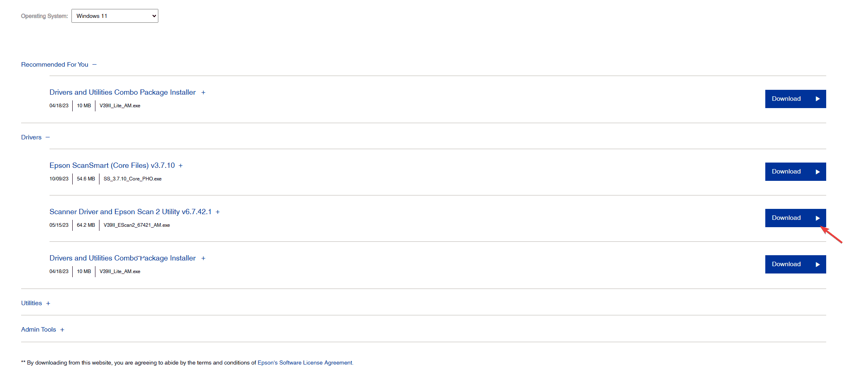Click plus icon next to recommended Combo Package
The image size is (868, 382).
(203, 93)
